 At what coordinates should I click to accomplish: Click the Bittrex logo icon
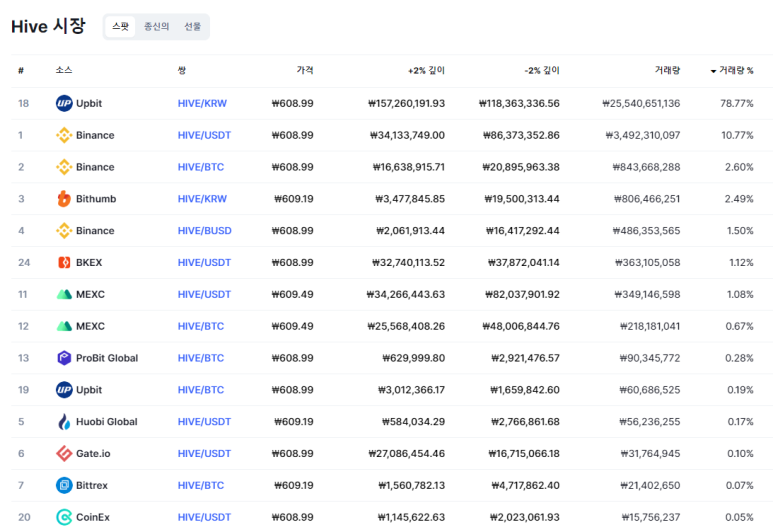(x=64, y=485)
